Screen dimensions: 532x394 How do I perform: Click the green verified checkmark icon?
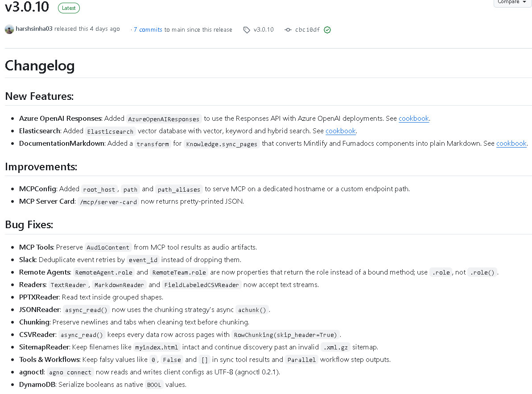327,30
